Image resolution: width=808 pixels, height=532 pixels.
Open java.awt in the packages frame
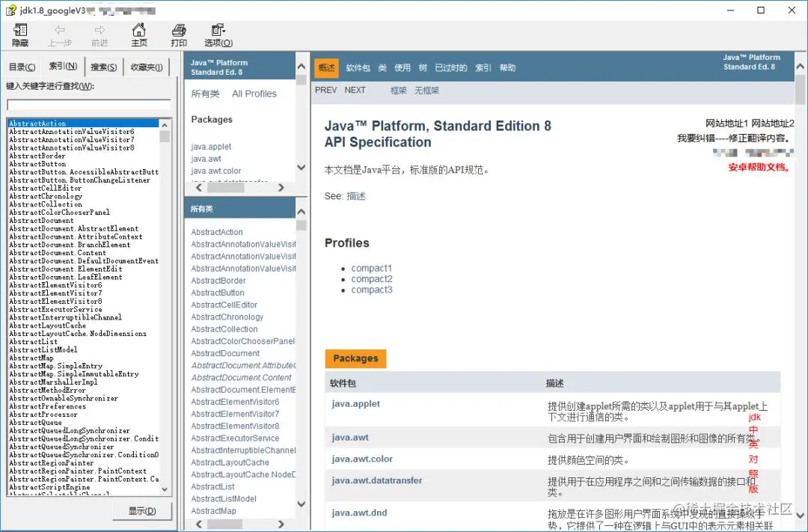206,159
